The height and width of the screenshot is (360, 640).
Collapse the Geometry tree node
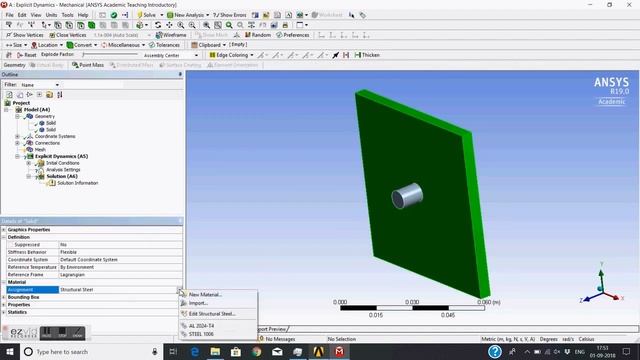17,116
